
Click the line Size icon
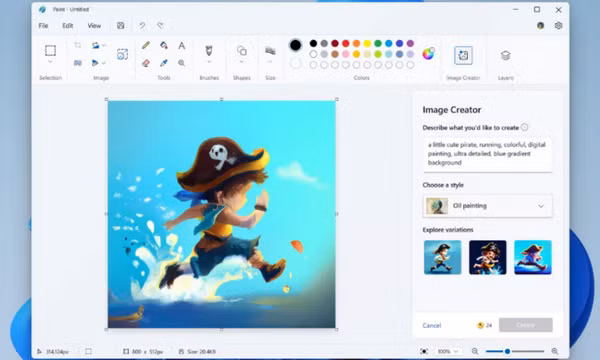click(270, 50)
